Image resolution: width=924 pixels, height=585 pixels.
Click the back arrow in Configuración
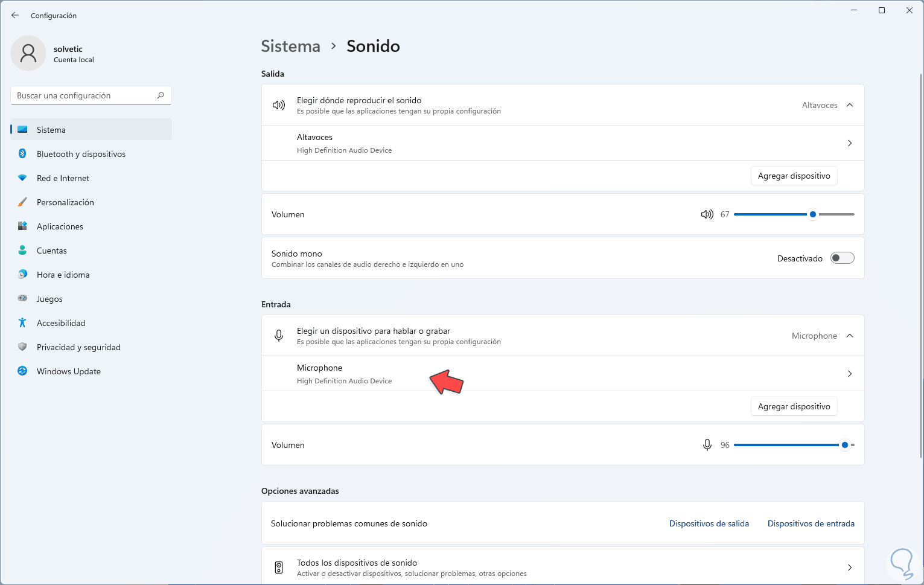[15, 15]
